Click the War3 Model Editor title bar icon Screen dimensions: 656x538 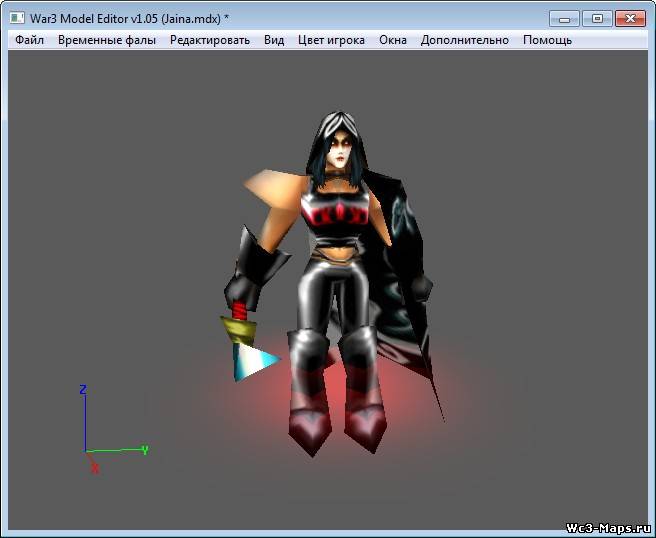tap(17, 18)
